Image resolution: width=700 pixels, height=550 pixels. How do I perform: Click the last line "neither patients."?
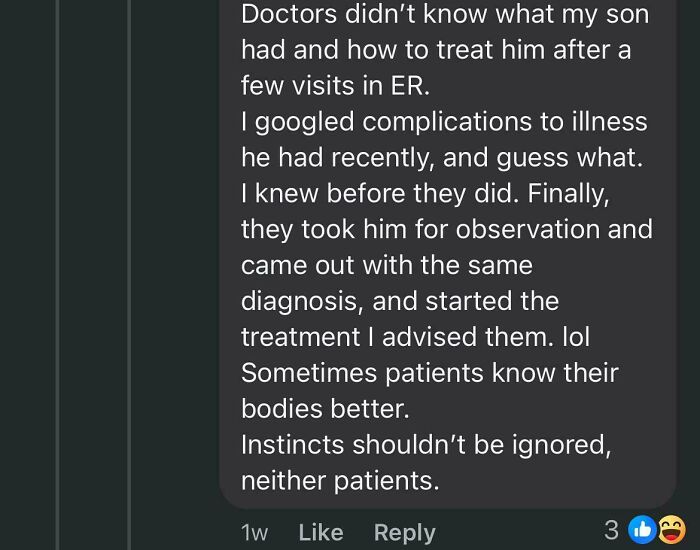coord(340,481)
